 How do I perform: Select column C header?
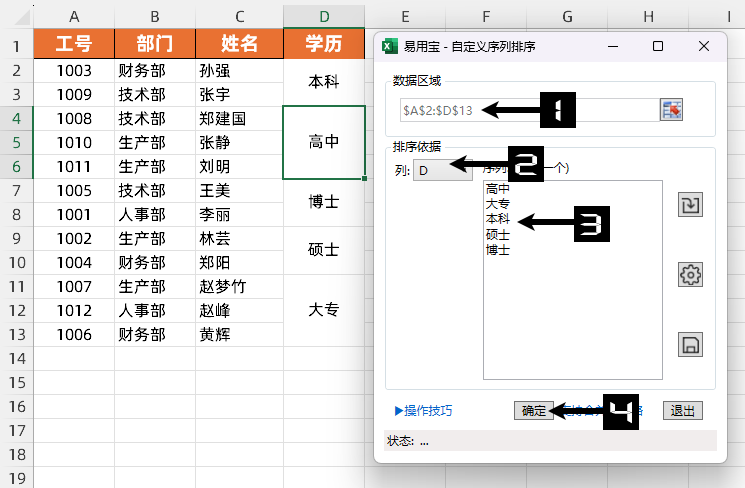point(239,17)
